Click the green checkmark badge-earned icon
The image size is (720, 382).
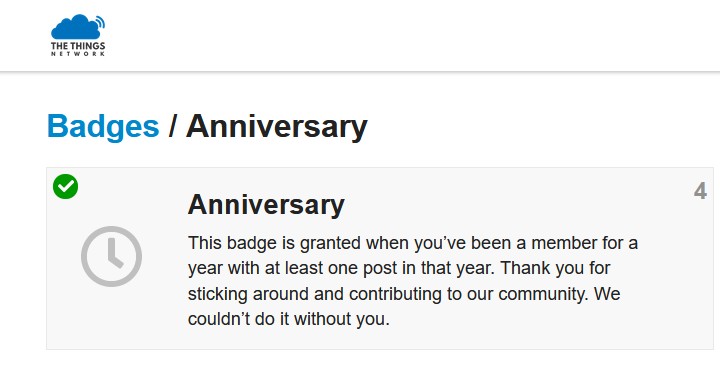click(x=66, y=186)
